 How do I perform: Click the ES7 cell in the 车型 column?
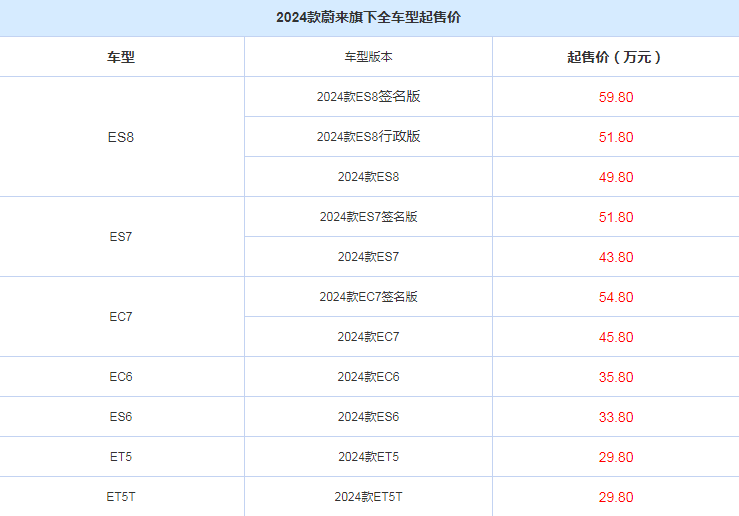[121, 237]
